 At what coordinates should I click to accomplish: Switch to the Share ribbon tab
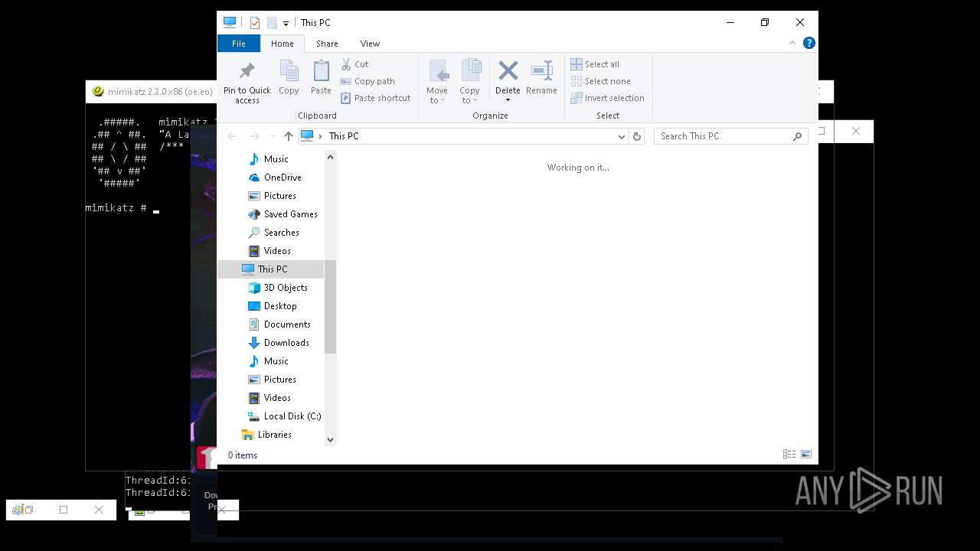[x=327, y=44]
